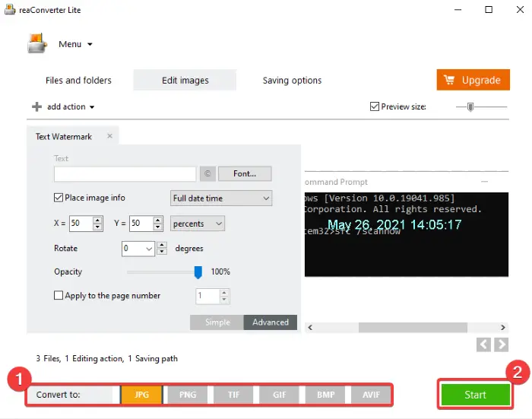
Task: Click status text '3 Files, 1 Editing action'
Action: (80, 359)
